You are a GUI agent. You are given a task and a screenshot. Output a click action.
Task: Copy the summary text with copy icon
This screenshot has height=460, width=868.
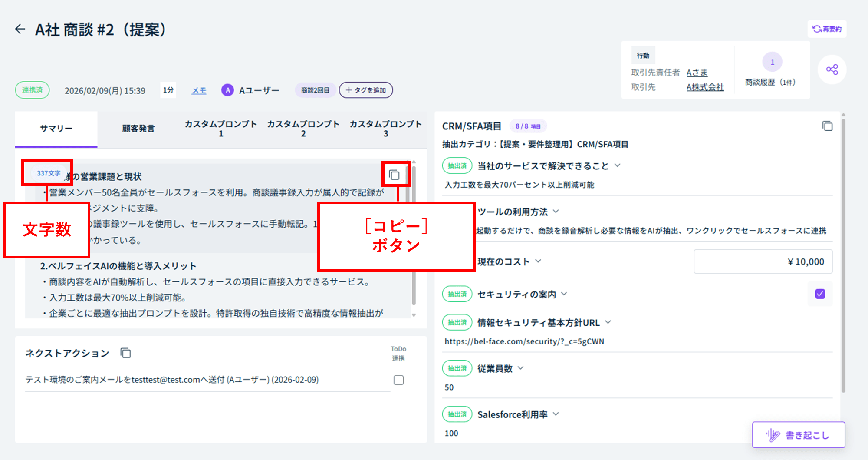(x=394, y=175)
